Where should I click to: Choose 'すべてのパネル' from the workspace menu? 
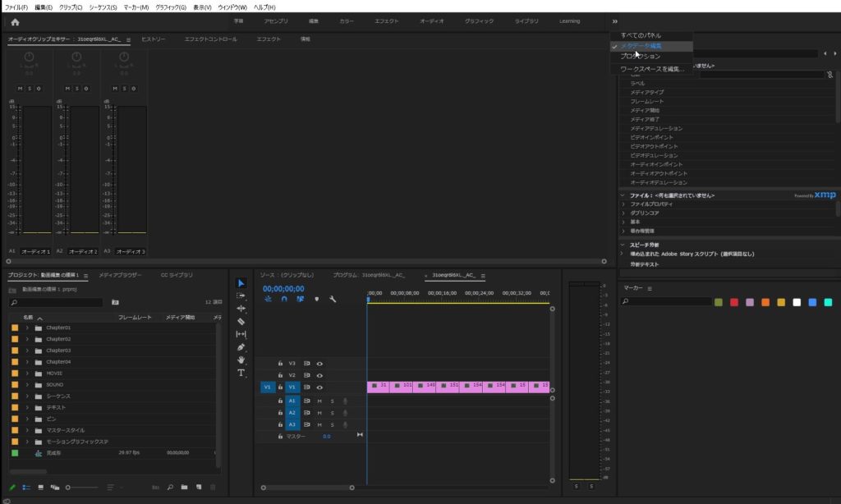click(641, 35)
